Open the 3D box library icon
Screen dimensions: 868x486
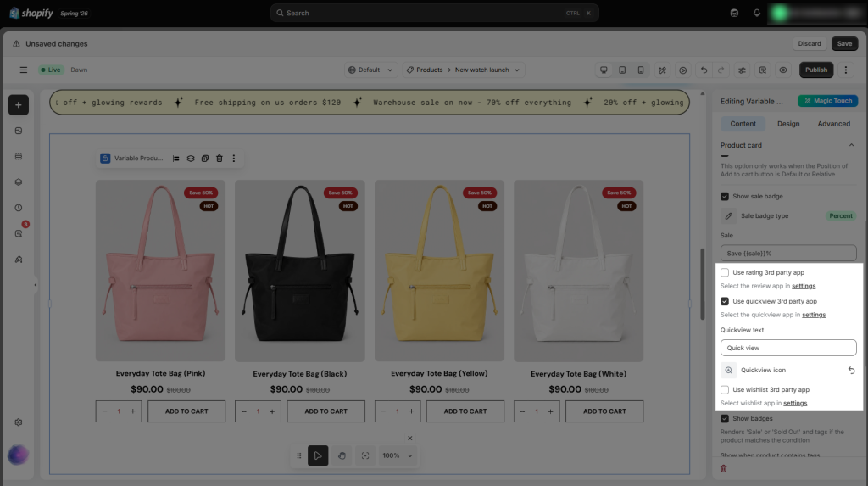19,182
